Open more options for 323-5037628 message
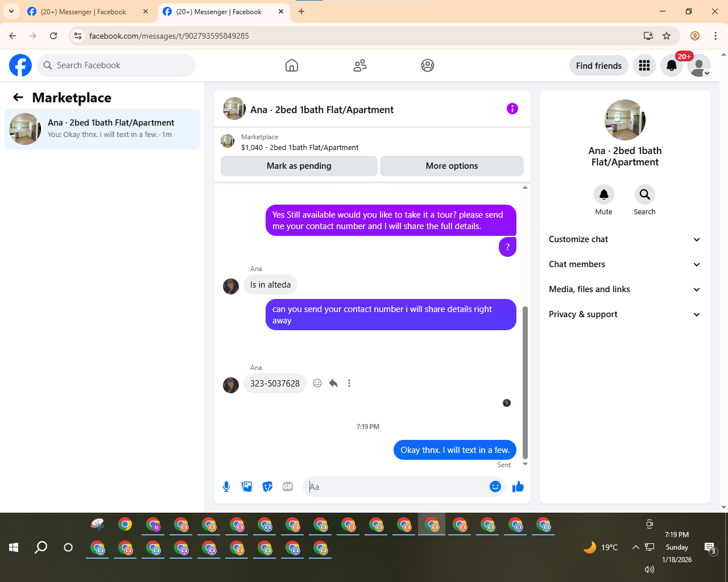This screenshot has width=728, height=582. click(x=349, y=383)
